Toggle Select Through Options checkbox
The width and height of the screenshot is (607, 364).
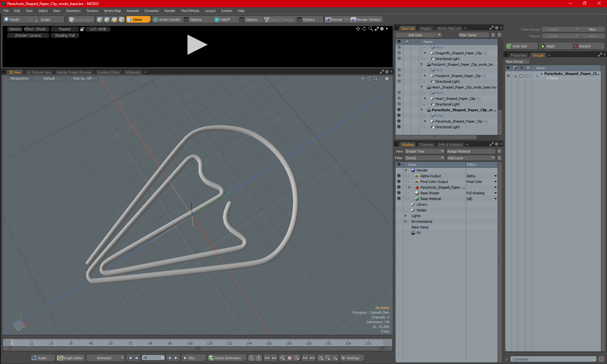tap(299, 20)
